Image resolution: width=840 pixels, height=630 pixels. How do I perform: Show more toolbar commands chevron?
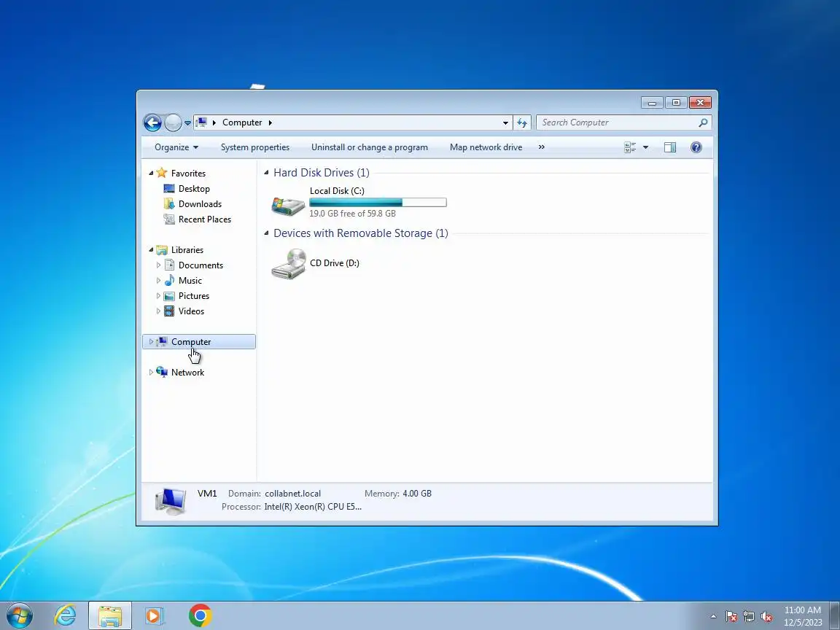[x=541, y=147]
